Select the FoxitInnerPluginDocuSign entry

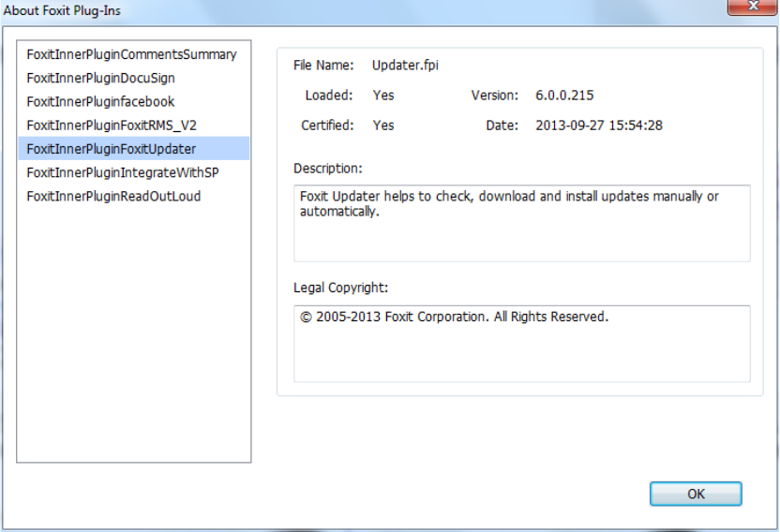pyautogui.click(x=133, y=78)
